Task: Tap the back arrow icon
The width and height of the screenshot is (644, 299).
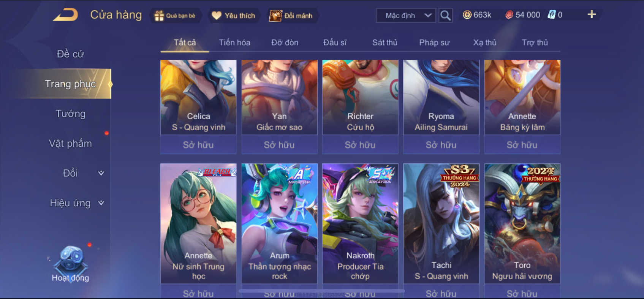Action: coord(65,15)
